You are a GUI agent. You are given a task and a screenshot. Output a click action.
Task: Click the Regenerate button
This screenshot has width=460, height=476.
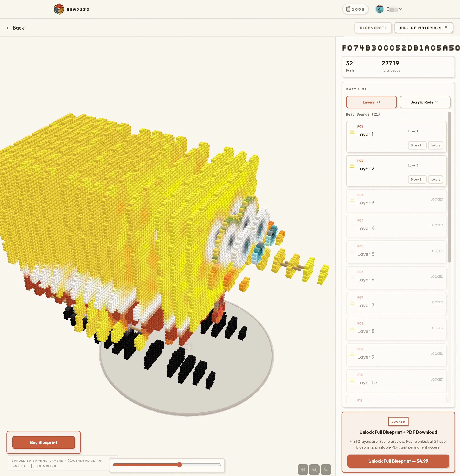pyautogui.click(x=373, y=28)
